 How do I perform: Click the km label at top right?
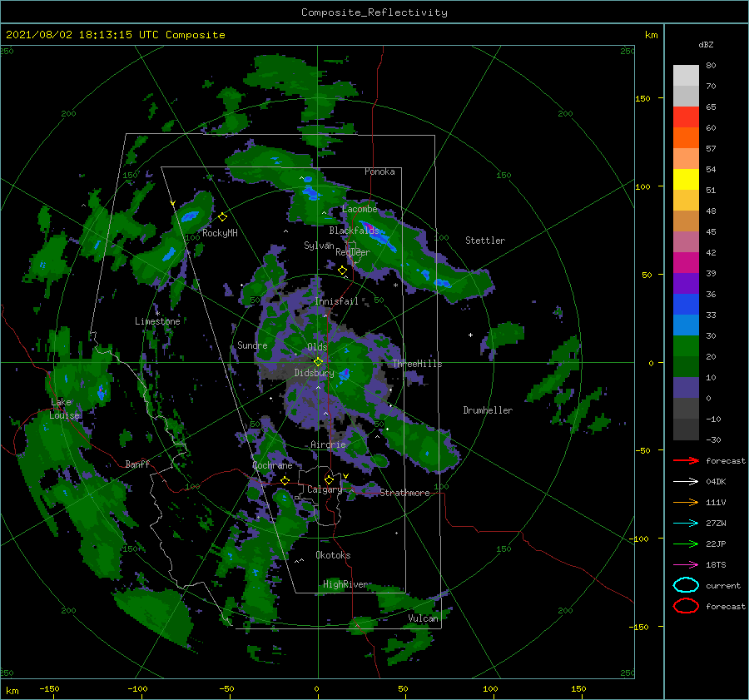tap(651, 35)
